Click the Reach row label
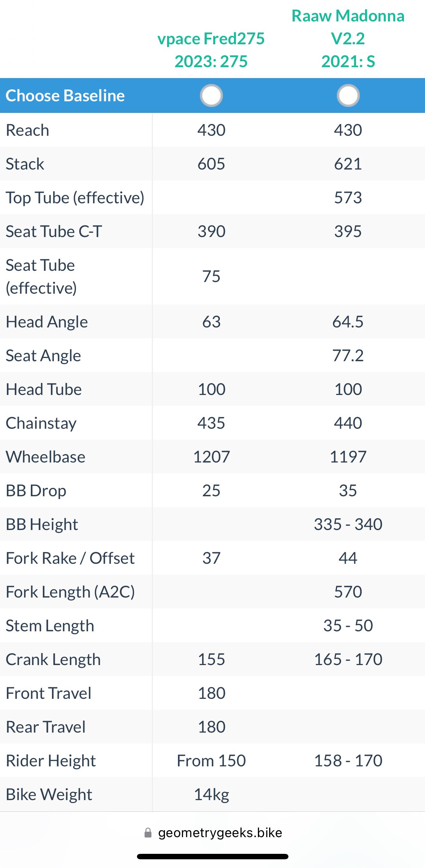This screenshot has width=425, height=868. [x=28, y=130]
